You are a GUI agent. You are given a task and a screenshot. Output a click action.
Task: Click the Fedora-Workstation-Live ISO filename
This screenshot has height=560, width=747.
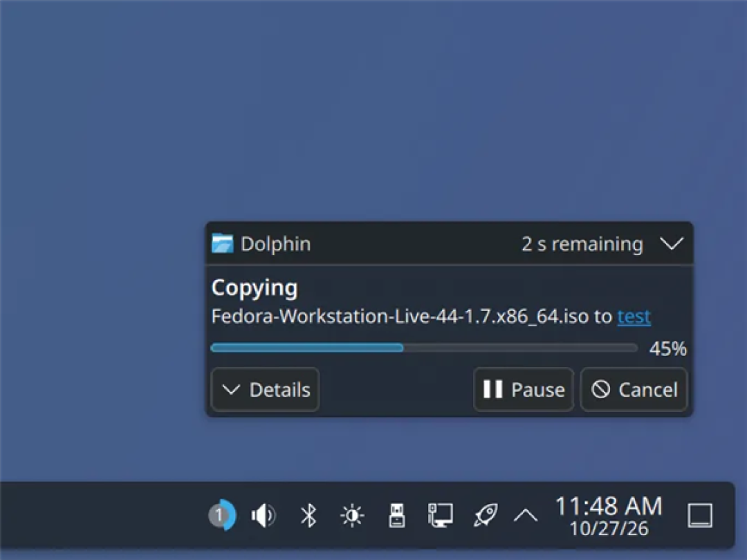(400, 316)
